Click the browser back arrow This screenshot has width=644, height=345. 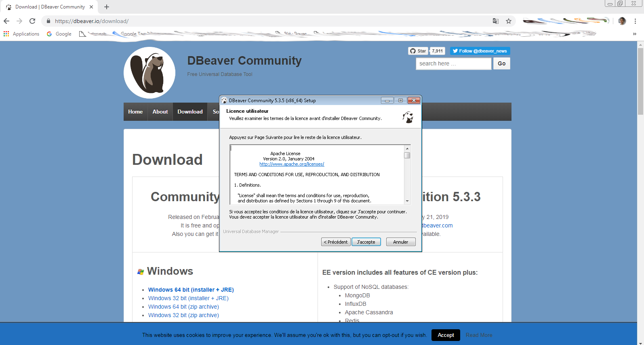click(6, 21)
